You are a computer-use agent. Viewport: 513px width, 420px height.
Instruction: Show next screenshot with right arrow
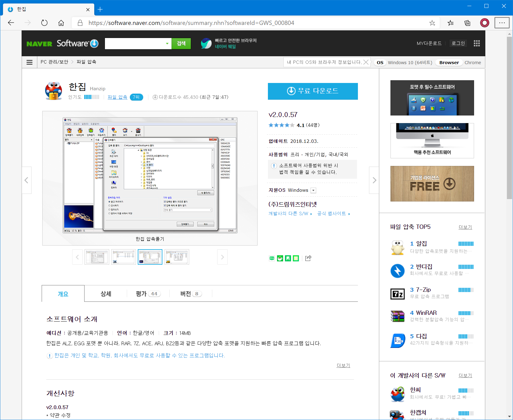pyautogui.click(x=222, y=257)
